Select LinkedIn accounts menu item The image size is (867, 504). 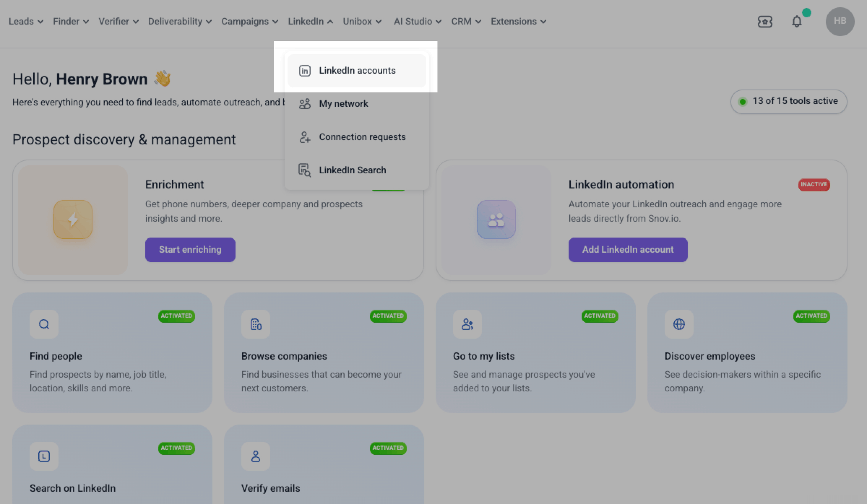[x=357, y=70]
